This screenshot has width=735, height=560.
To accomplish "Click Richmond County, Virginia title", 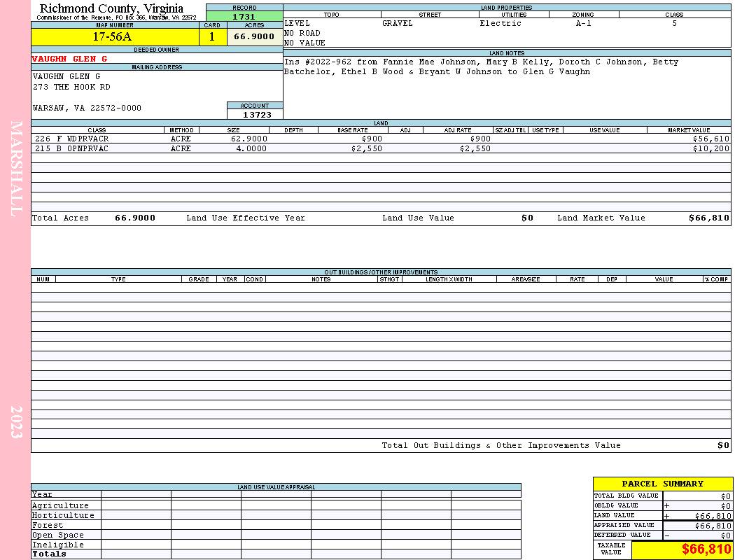I will tap(111, 8).
